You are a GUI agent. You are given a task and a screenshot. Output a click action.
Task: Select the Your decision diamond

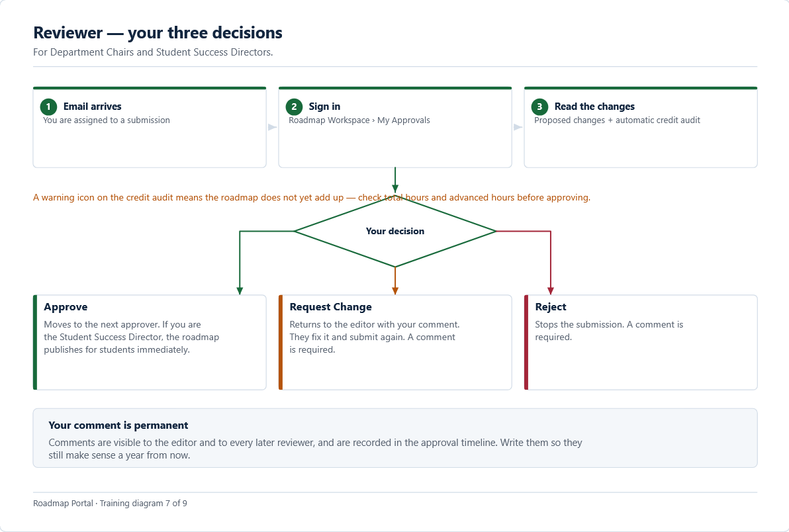click(x=395, y=232)
